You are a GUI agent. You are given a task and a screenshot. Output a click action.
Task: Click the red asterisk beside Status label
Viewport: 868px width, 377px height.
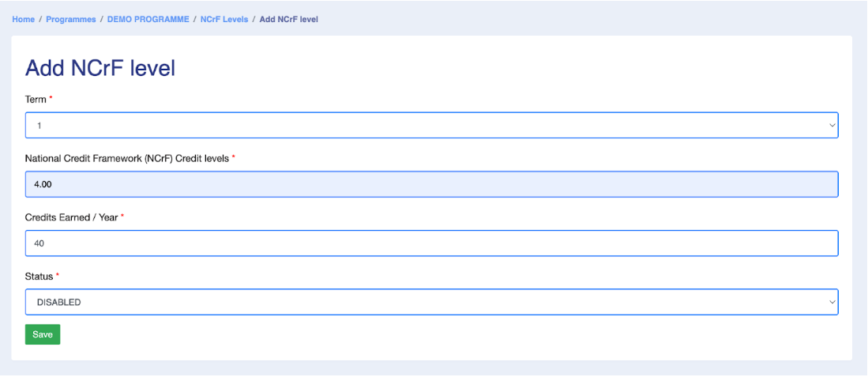coord(58,276)
